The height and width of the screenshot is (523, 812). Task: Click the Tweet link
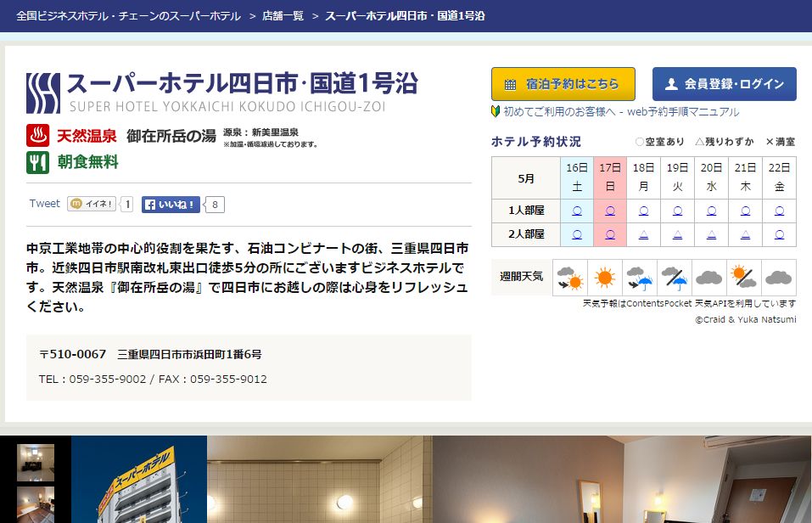[x=44, y=203]
